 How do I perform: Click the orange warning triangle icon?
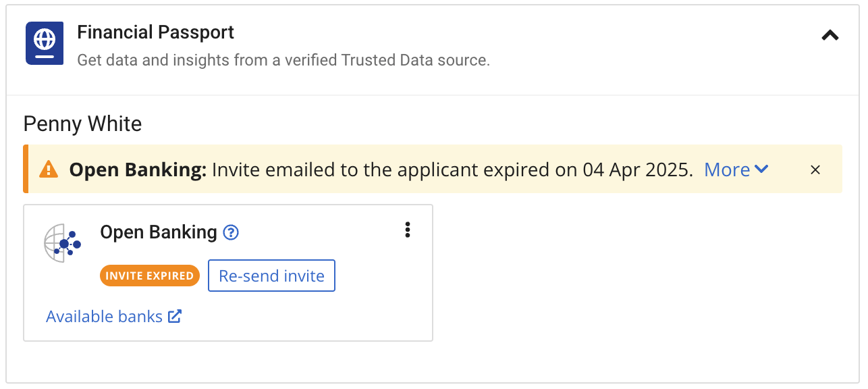coord(49,169)
